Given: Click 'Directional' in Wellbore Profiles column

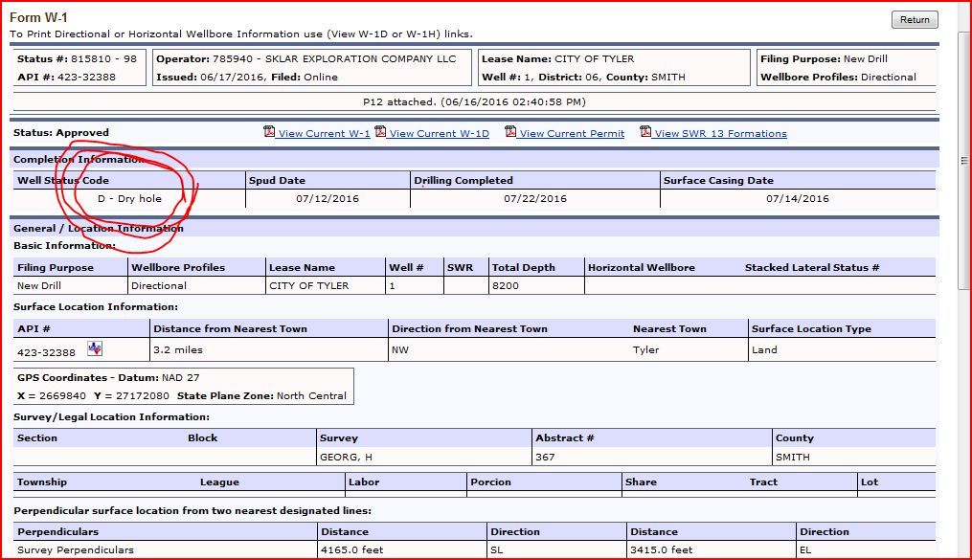Looking at the screenshot, I should (159, 285).
